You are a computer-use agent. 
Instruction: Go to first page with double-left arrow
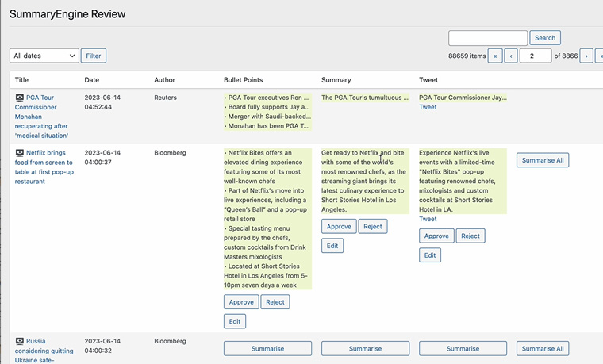tap(495, 56)
